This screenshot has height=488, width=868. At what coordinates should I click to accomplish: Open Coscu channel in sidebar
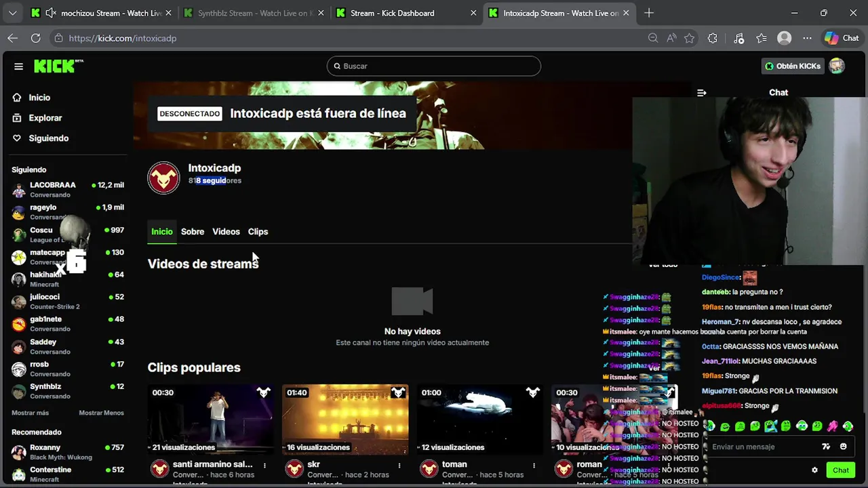pyautogui.click(x=68, y=235)
